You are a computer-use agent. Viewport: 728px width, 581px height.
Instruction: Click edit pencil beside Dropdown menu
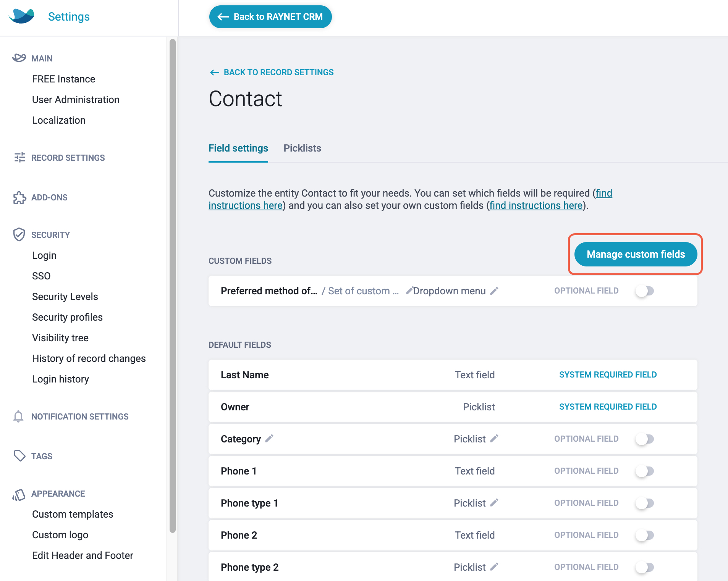pos(494,291)
